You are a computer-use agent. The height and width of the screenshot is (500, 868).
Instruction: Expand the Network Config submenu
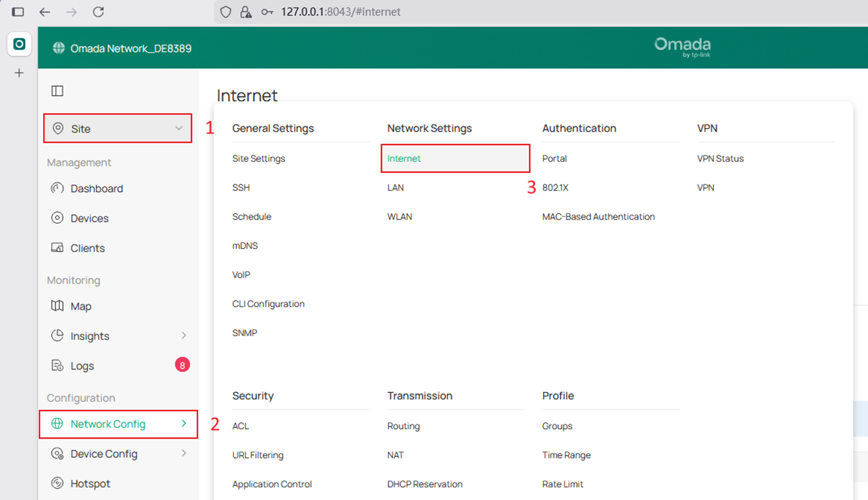(x=183, y=424)
